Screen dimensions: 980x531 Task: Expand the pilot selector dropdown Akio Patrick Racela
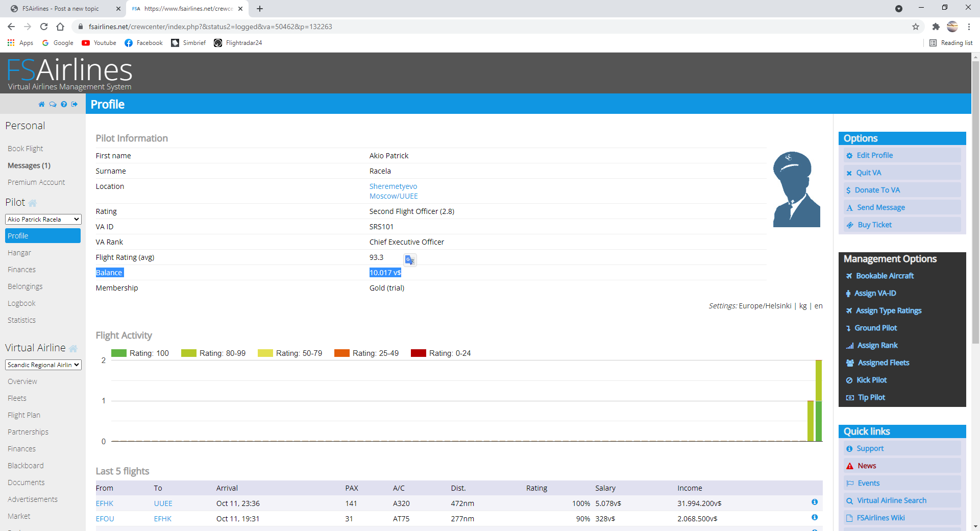[43, 219]
